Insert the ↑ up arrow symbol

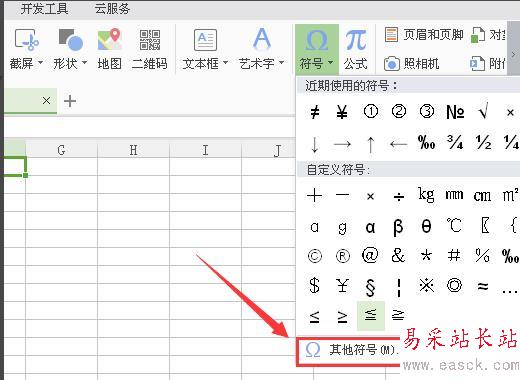371,144
